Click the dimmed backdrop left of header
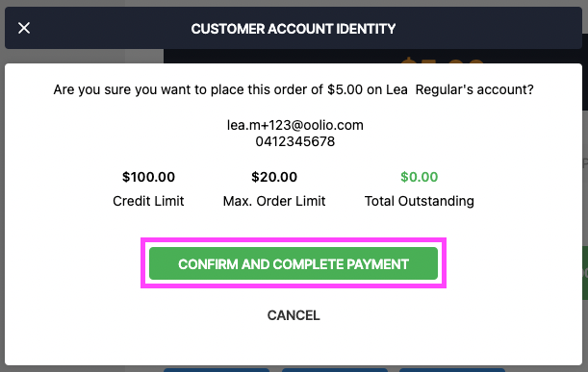 2,28
